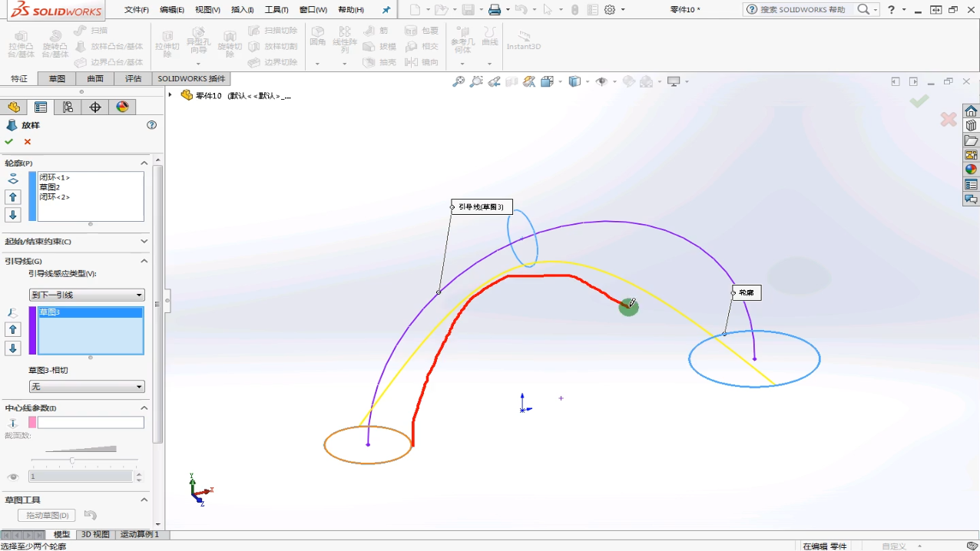Toggle show sections eye icon
980x551 pixels.
[12, 477]
